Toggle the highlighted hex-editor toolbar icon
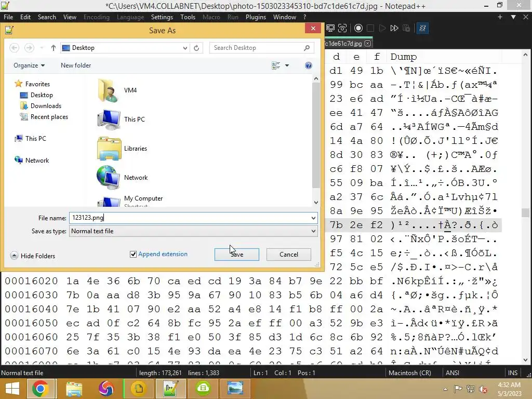Viewport: 532px width, 399px height. coord(422,28)
